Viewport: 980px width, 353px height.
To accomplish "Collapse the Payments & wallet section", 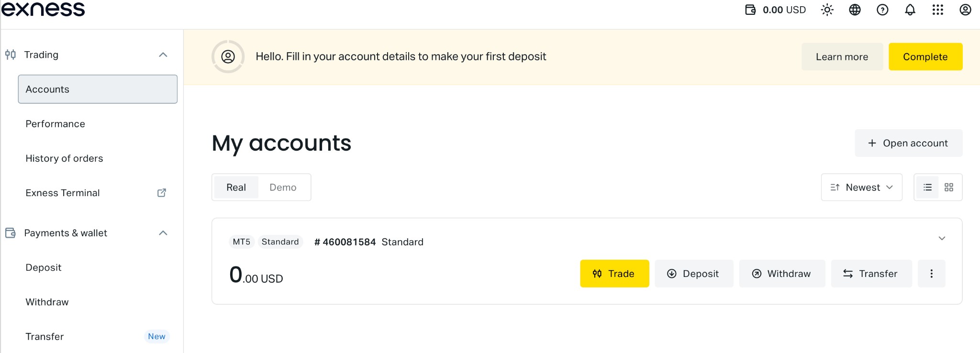I will [163, 233].
